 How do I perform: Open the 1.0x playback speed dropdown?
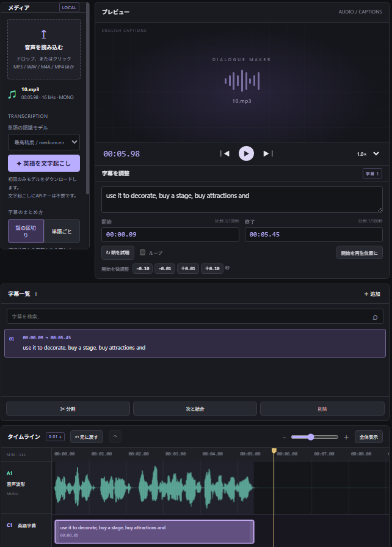[368, 154]
